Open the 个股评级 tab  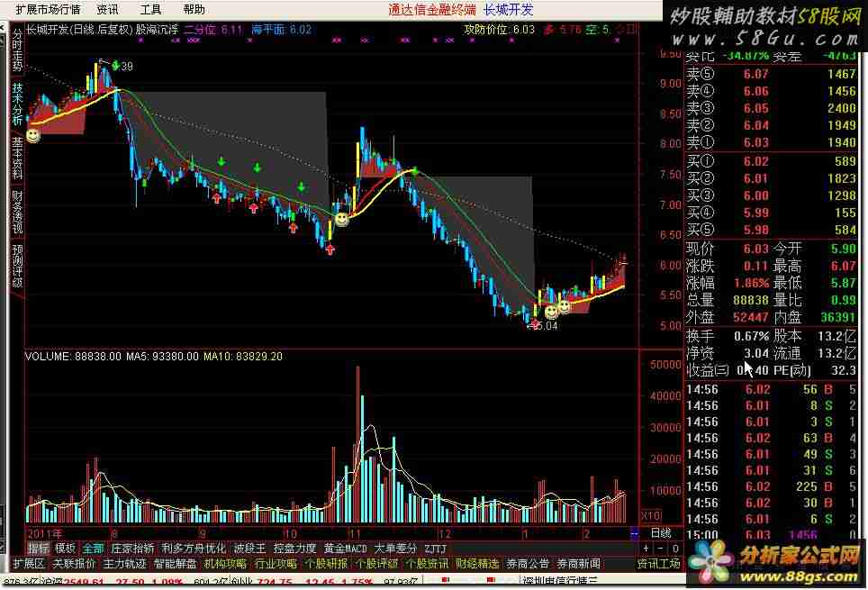(377, 564)
